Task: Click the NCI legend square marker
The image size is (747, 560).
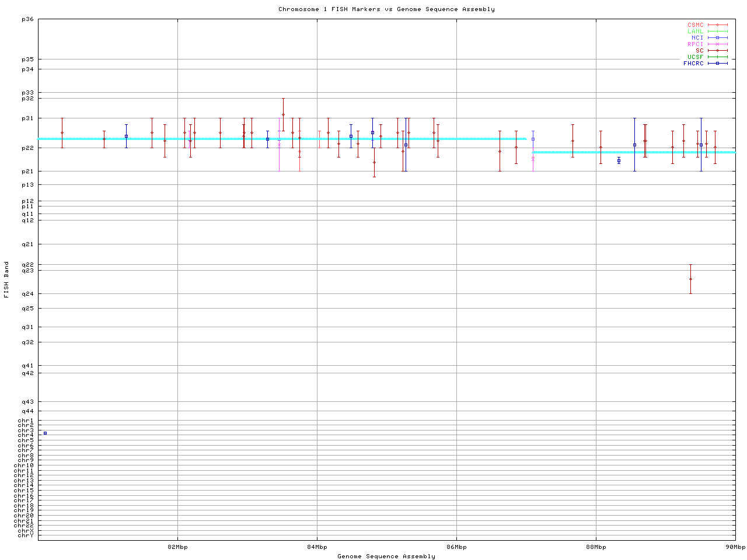Action: [717, 38]
